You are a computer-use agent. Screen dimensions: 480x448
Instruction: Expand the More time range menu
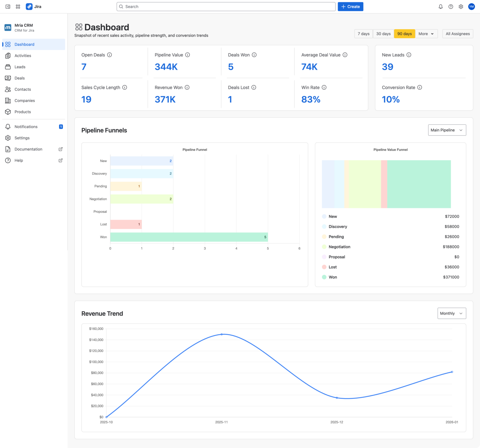[426, 34]
